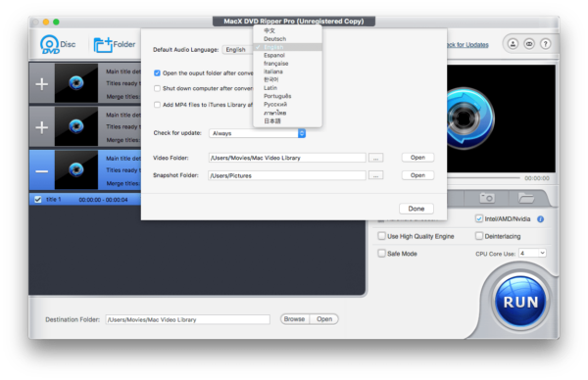Open CPU Core Use dropdown
588x380 pixels.
coord(532,254)
